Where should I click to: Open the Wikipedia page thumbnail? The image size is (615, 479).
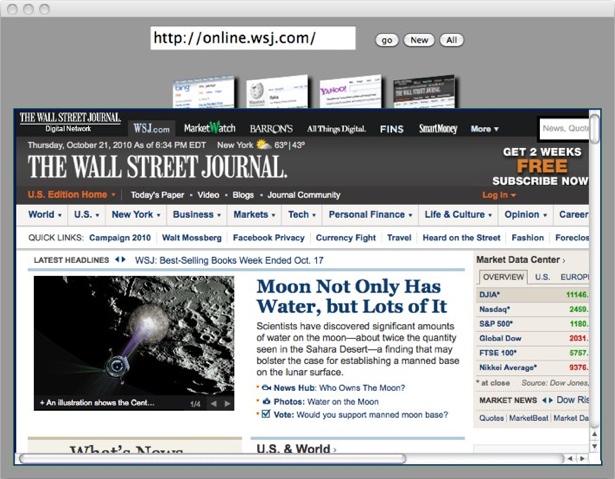click(x=277, y=91)
